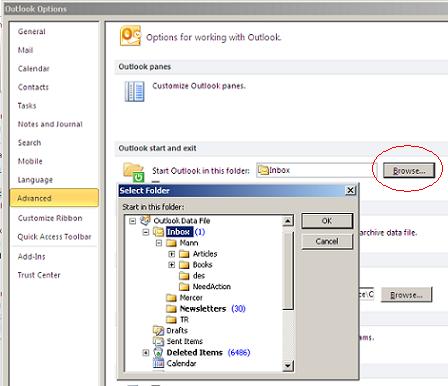Viewport: 448px width, 386px height.
Task: Open the Tasks options category
Action: coord(27,106)
